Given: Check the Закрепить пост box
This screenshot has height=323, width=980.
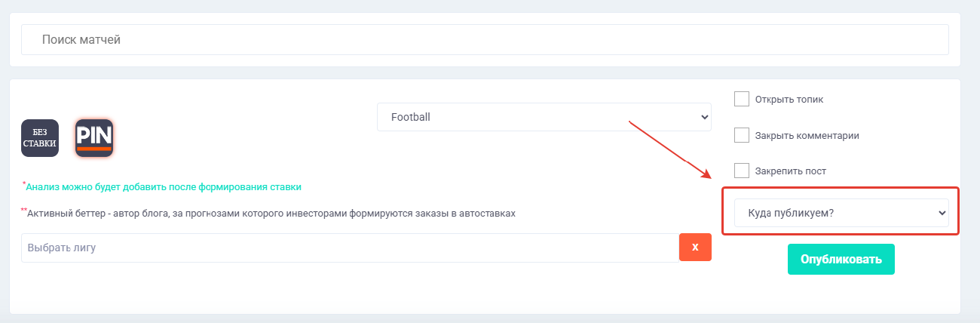Looking at the screenshot, I should click(742, 171).
